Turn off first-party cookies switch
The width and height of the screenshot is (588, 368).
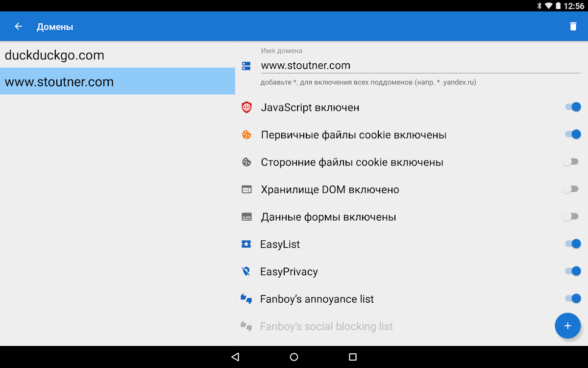[x=572, y=134]
